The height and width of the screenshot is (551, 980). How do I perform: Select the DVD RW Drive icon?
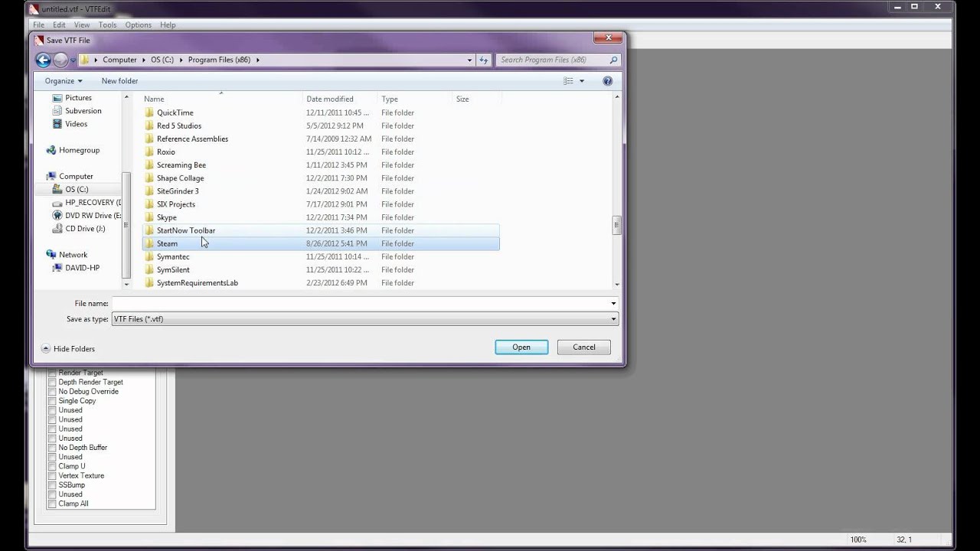(57, 216)
